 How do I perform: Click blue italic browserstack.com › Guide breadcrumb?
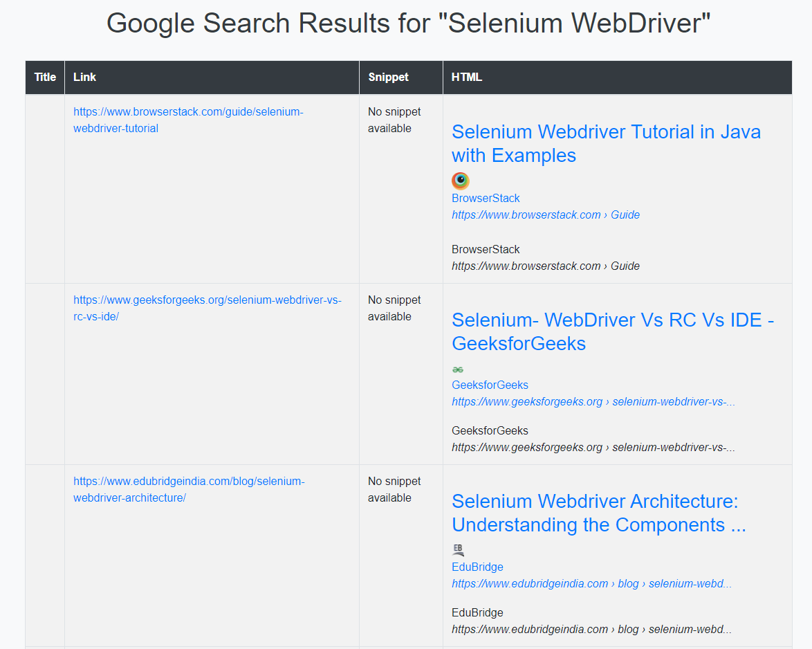[545, 215]
